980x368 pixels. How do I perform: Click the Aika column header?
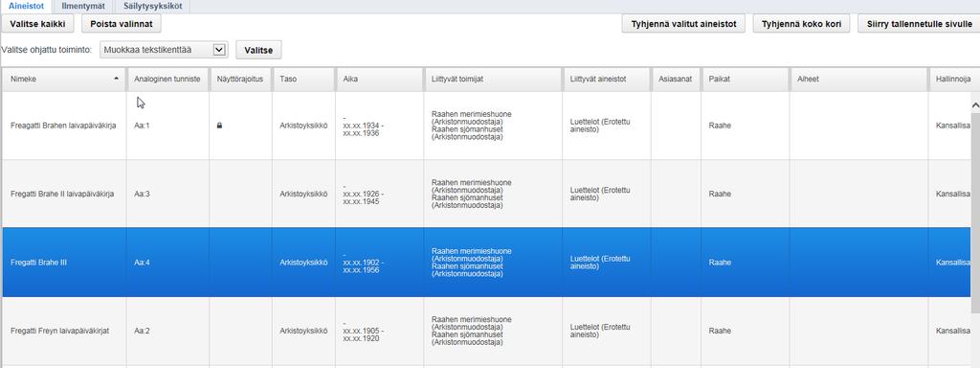pos(379,80)
